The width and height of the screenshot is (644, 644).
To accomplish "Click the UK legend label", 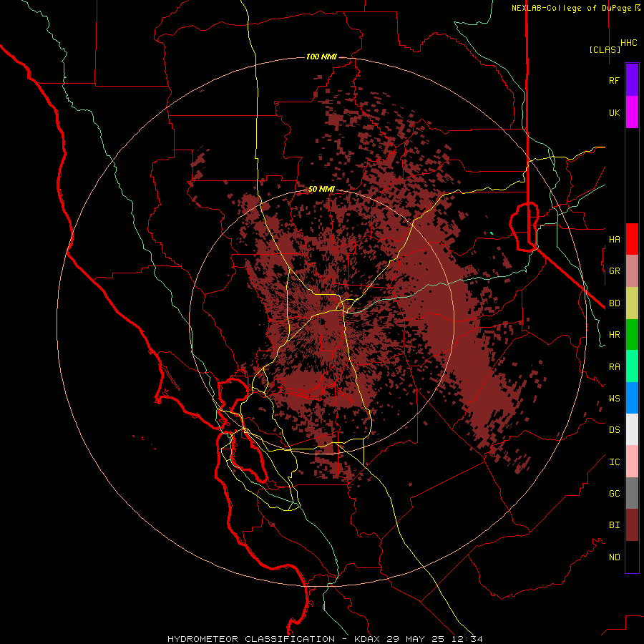I will (x=614, y=112).
